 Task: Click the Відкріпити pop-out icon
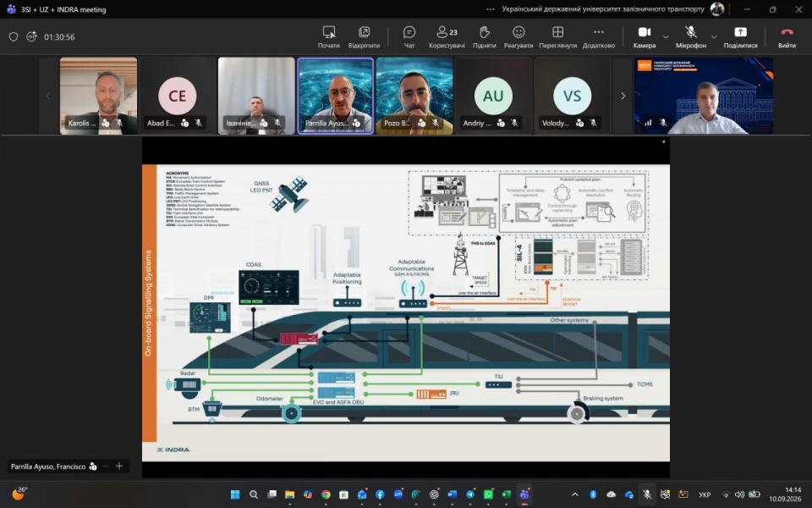coord(364,36)
